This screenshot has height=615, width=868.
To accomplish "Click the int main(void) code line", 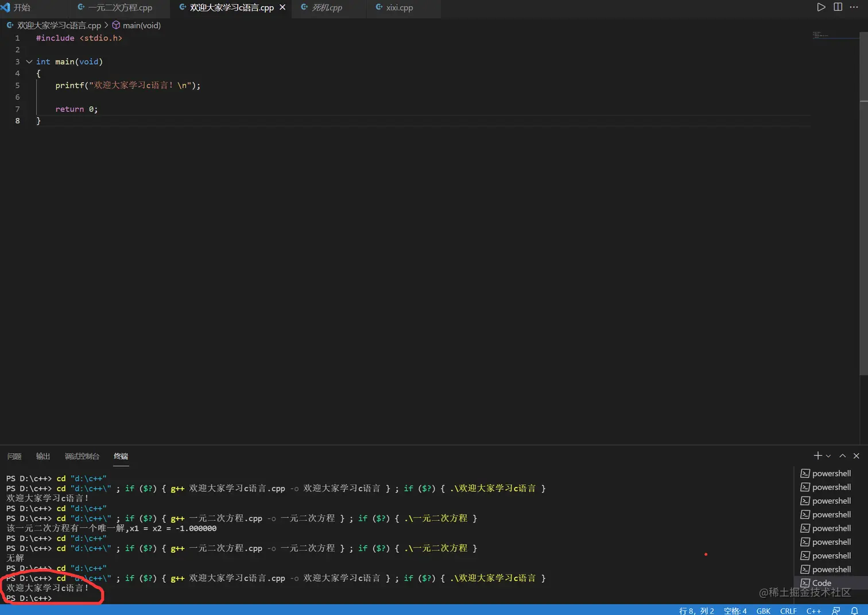I will (x=69, y=62).
